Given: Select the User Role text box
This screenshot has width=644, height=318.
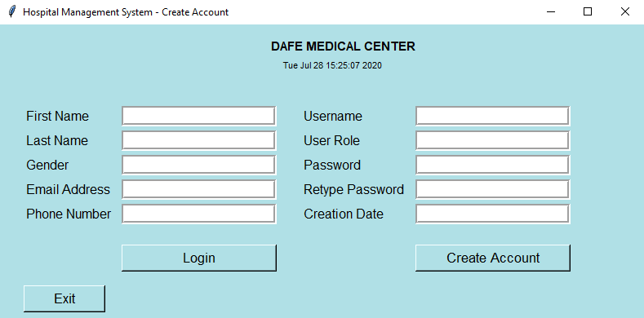Looking at the screenshot, I should (x=492, y=141).
